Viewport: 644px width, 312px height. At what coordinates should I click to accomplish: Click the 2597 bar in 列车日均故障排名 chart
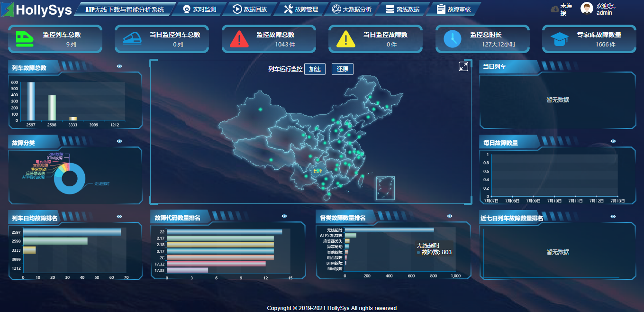[x=72, y=232]
